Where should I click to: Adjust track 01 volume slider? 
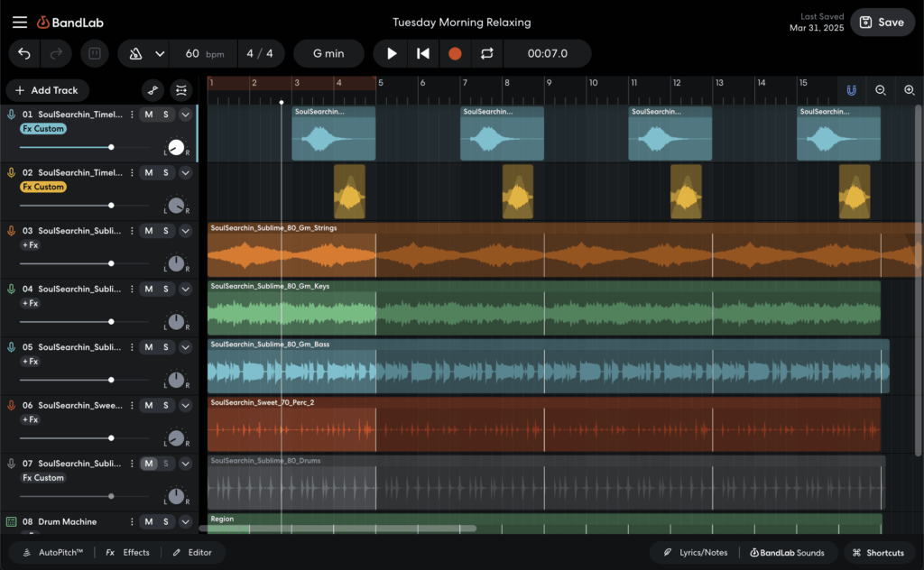(x=84, y=147)
